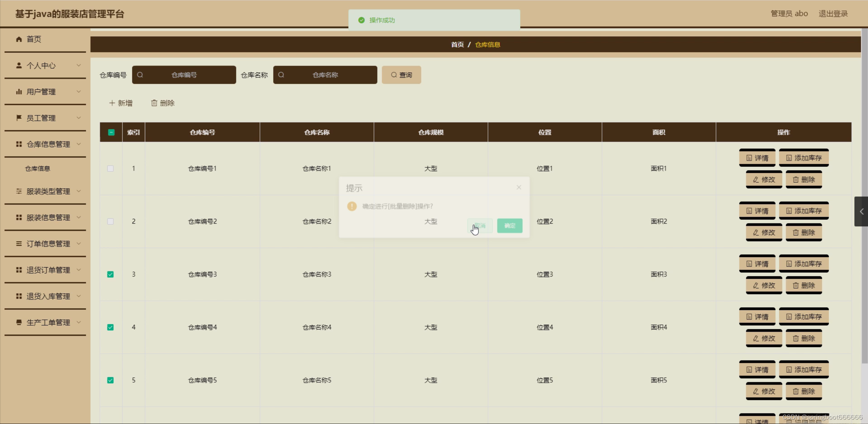Click the trash icon for batch delete
This screenshot has height=424, width=868.
[154, 103]
